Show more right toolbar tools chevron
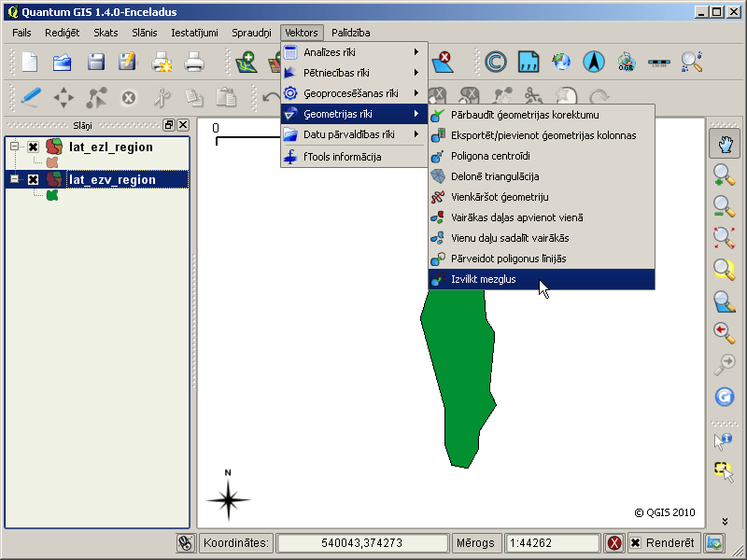Screen dimensions: 747x560 click(x=725, y=522)
